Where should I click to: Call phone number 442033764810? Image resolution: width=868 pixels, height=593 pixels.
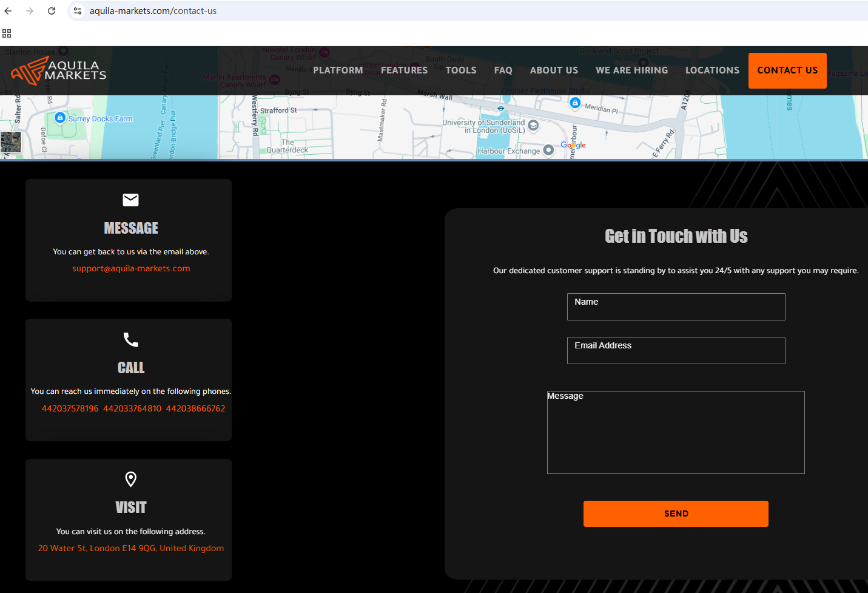click(132, 408)
